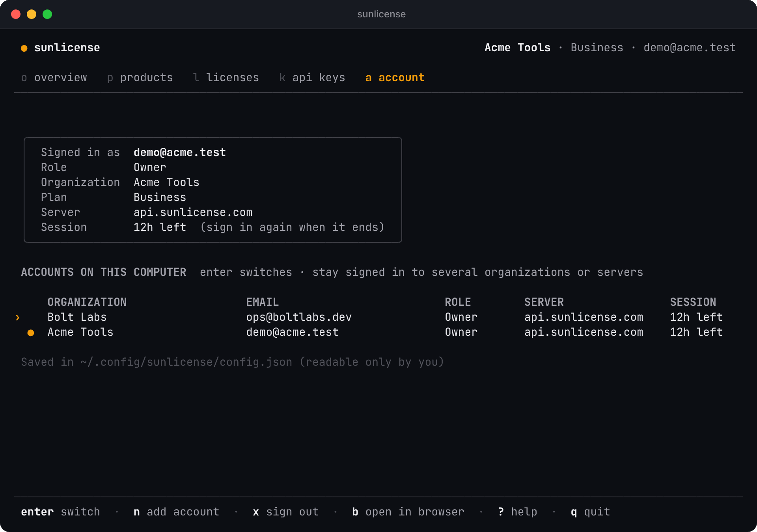
Task: Click the ops@boltlabs.dev email cell
Action: tap(299, 317)
